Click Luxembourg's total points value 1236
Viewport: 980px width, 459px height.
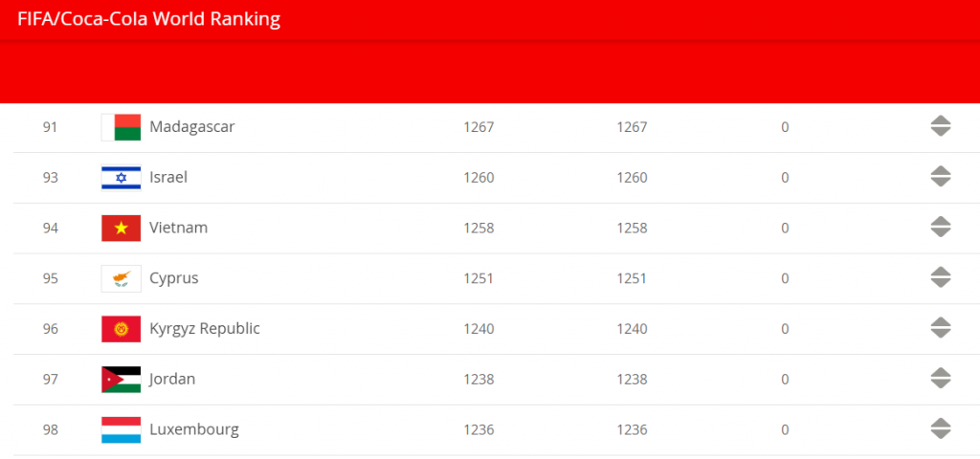[479, 430]
